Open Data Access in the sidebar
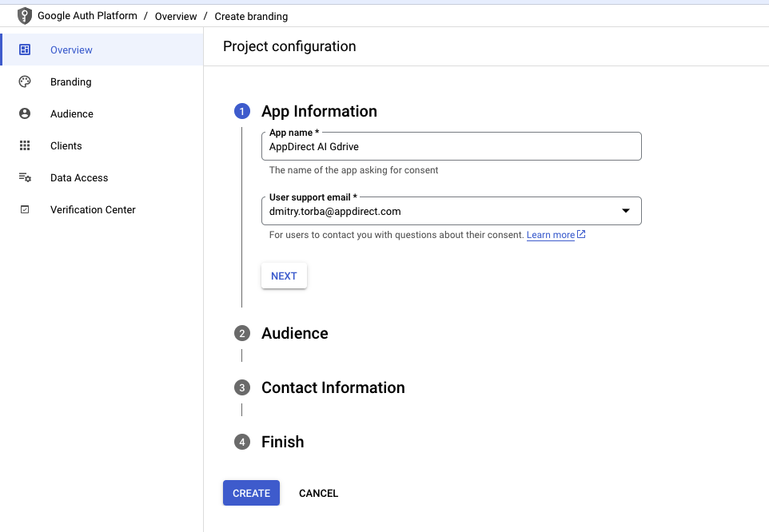The image size is (769, 532). tap(102, 178)
